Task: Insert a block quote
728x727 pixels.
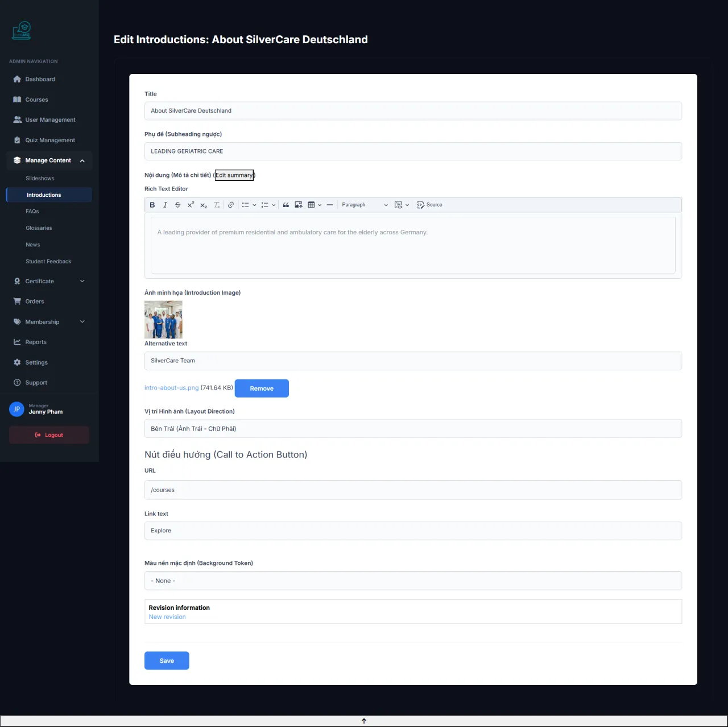Action: click(x=286, y=205)
